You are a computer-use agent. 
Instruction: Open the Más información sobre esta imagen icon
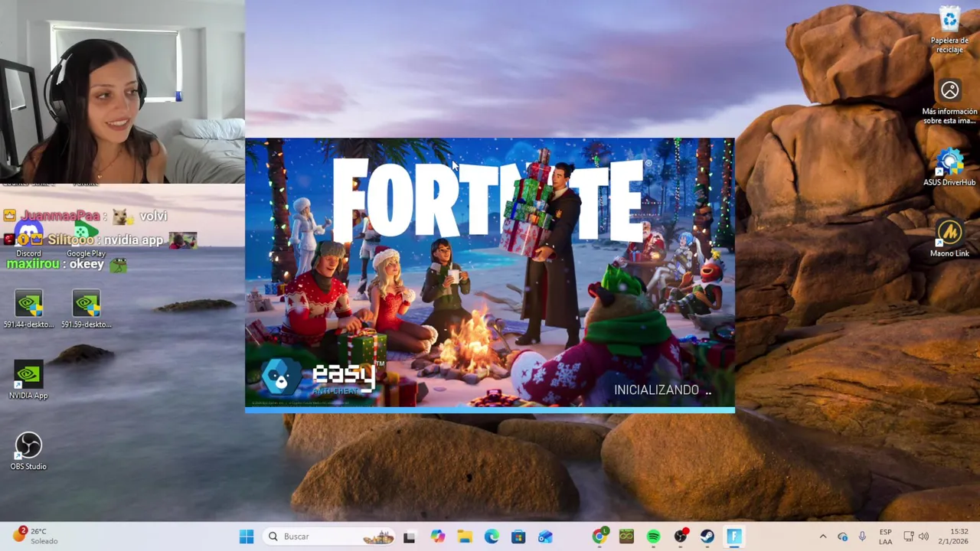click(x=949, y=102)
